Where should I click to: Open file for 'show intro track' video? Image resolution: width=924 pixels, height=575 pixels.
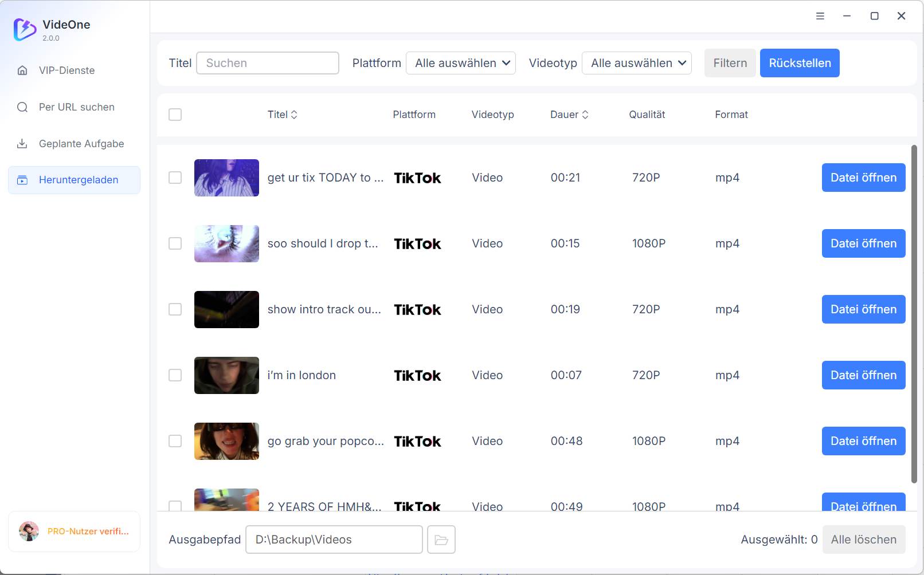(863, 309)
